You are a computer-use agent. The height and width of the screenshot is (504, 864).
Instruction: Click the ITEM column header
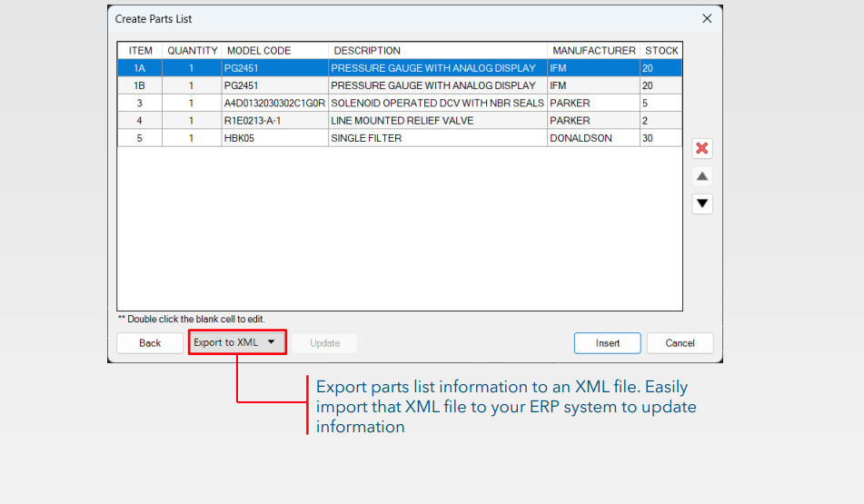[141, 51]
